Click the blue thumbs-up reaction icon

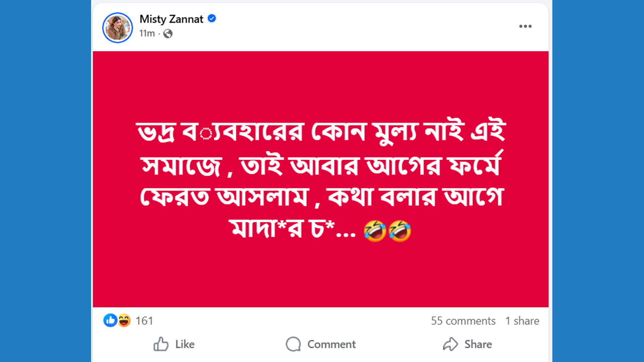110,320
